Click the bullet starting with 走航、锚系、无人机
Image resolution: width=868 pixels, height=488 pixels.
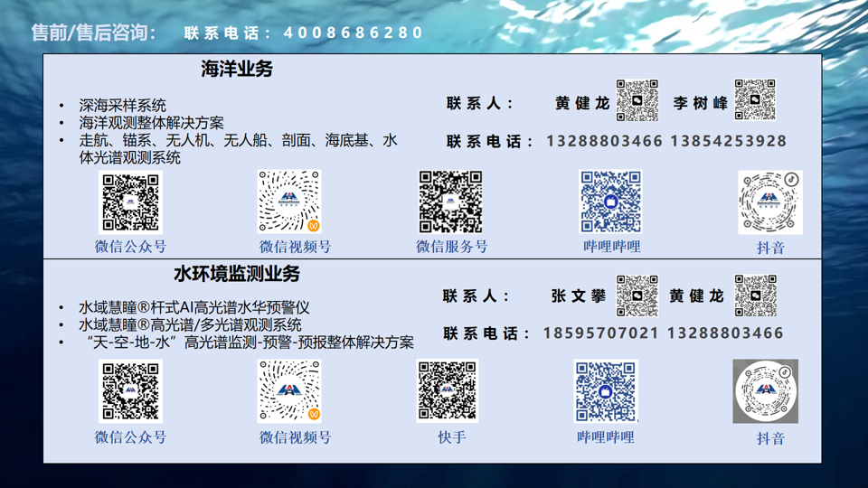point(238,149)
